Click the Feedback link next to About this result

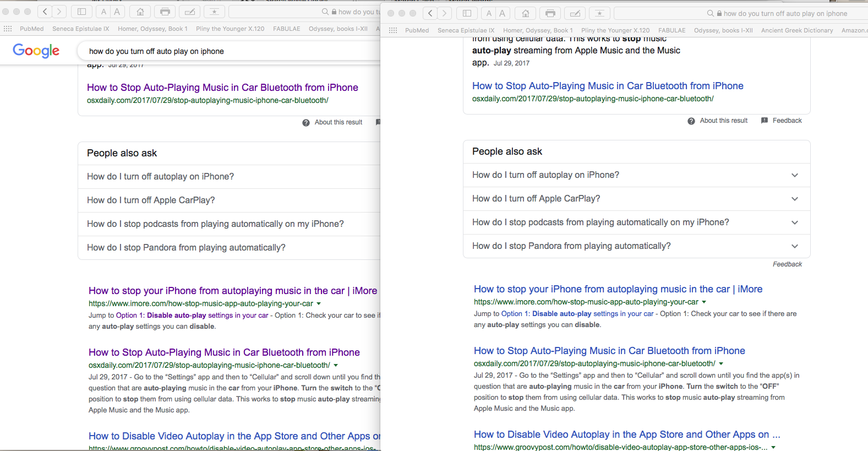click(x=787, y=121)
